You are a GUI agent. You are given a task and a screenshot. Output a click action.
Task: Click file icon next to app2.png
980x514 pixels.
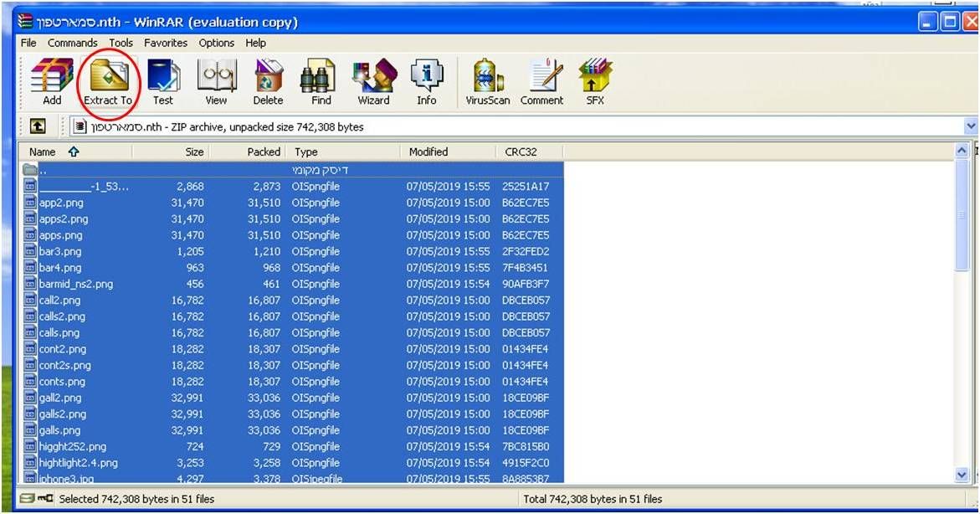pyautogui.click(x=30, y=203)
